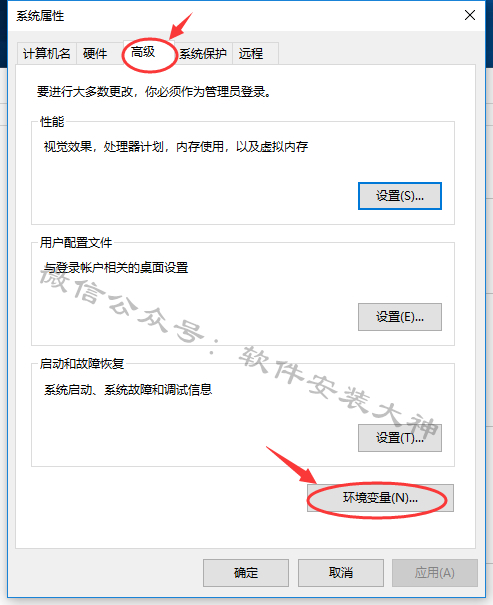Screen dimensions: 493x605
Task: Open startup and recovery 设置(T) button
Action: (400, 438)
